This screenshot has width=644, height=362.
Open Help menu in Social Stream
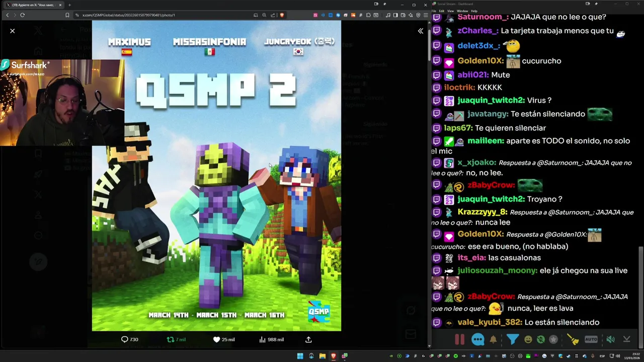click(x=474, y=11)
